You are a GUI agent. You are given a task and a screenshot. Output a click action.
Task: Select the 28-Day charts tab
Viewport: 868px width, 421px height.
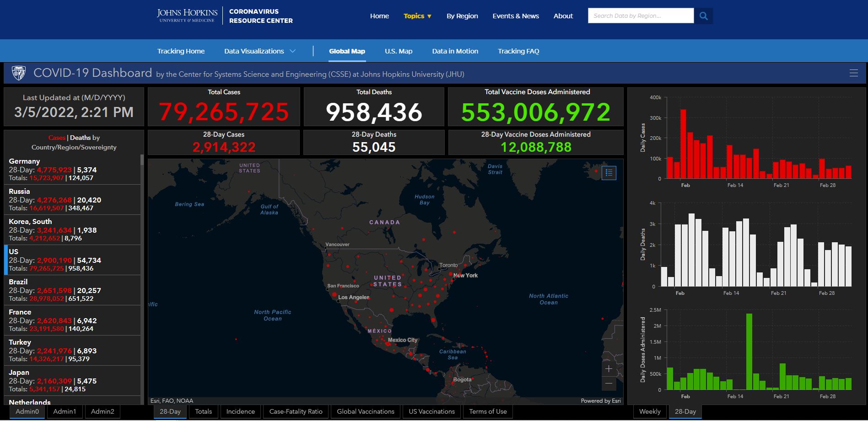pos(685,411)
